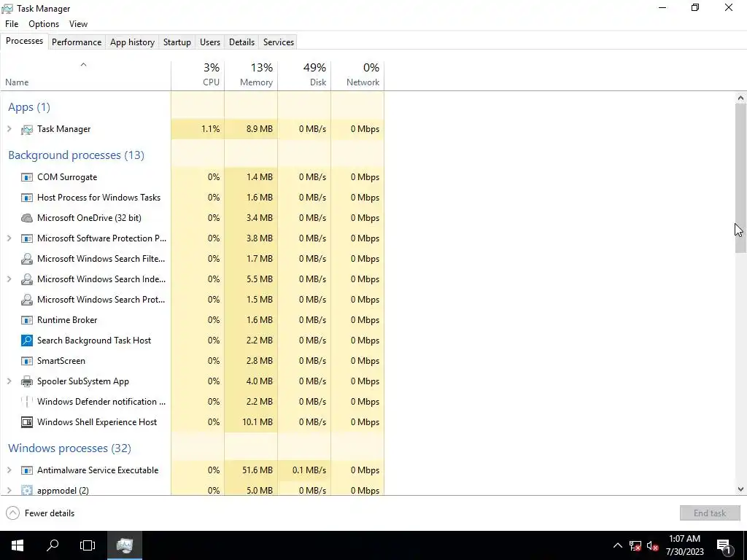
Task: Click the Search Background Task Host magnifier icon
Action: (27, 341)
